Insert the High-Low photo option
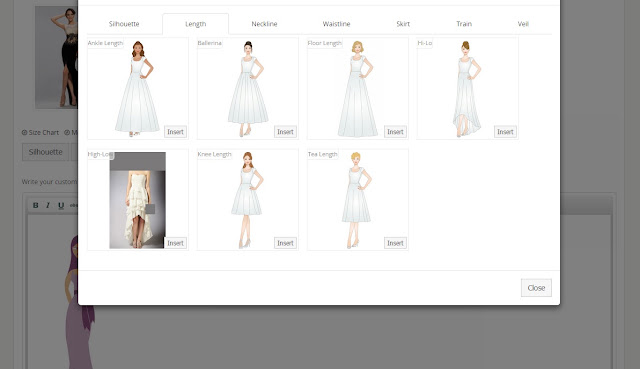This screenshot has height=369, width=640. click(176, 243)
